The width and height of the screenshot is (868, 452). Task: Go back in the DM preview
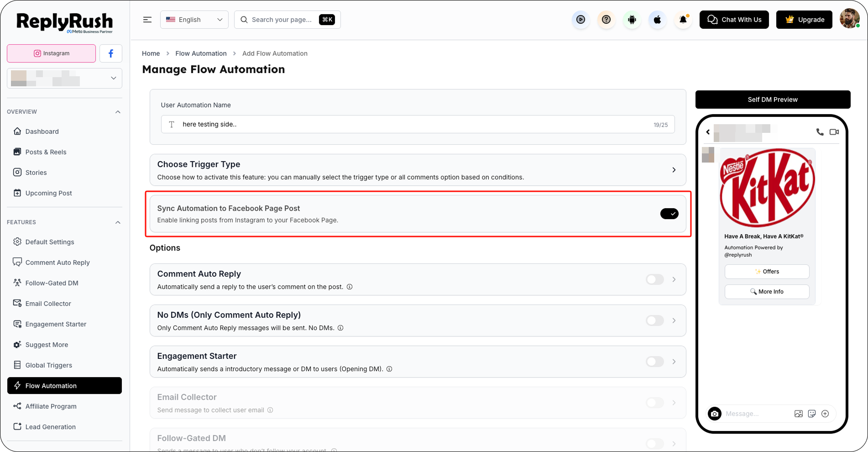pos(708,132)
